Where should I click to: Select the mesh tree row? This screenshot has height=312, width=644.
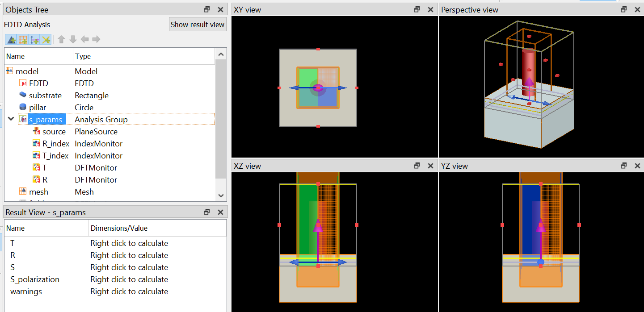pos(110,191)
